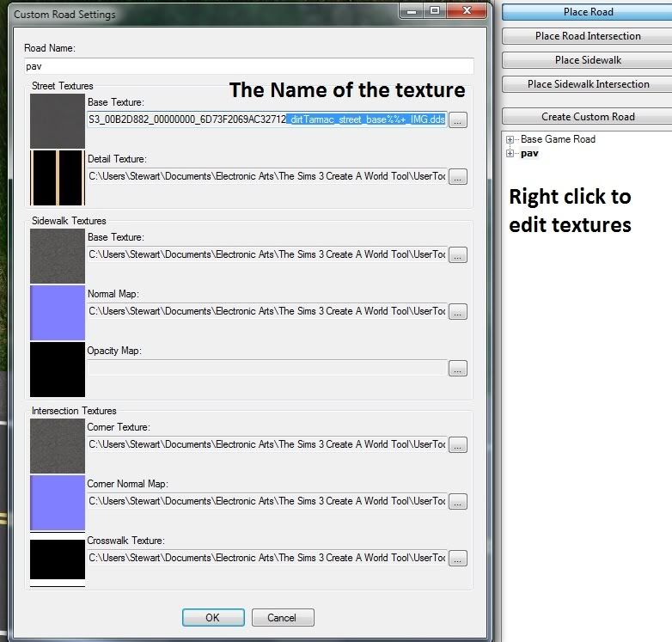Click browse button for Corner Normal Map

[x=458, y=502]
